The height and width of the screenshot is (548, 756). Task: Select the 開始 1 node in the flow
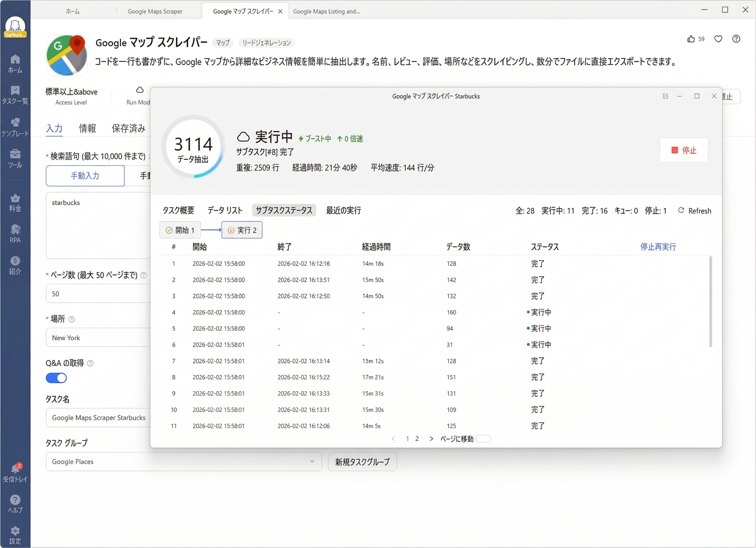180,230
